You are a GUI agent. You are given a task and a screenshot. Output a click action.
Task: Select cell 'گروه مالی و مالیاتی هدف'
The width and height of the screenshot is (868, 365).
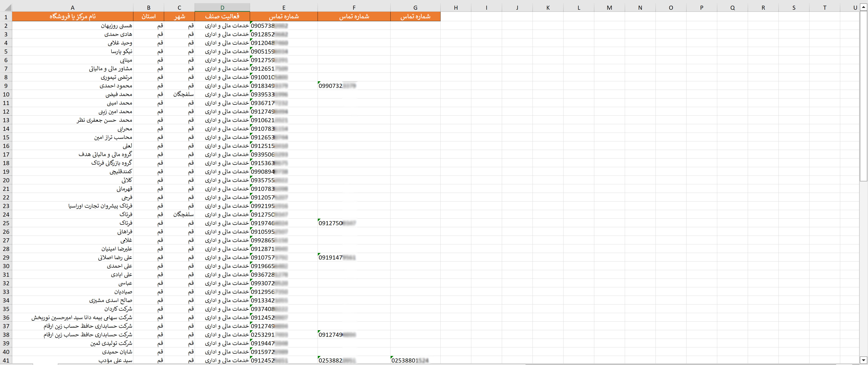point(72,154)
